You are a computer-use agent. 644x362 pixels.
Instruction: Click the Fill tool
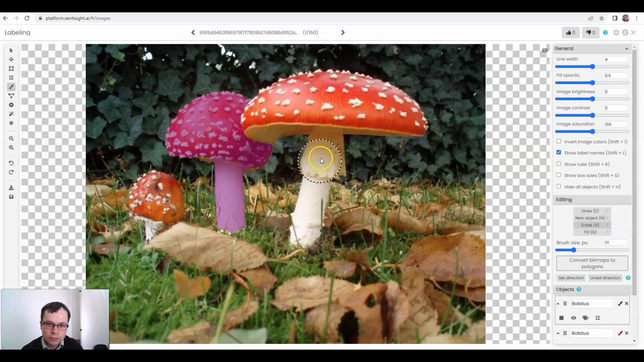pos(592,232)
